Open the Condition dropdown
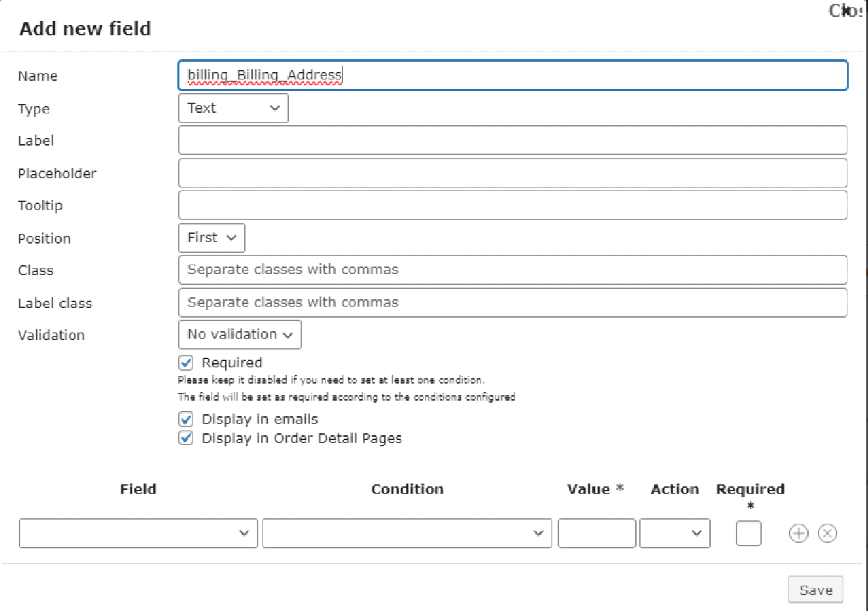 click(406, 533)
